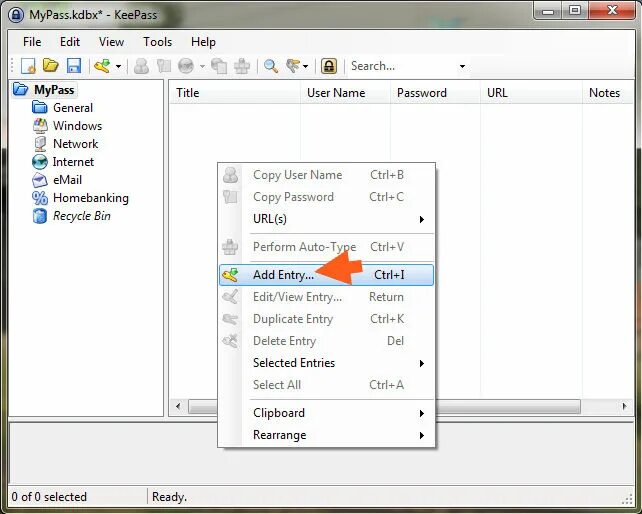Screen dimensions: 642x514
Task: Click Copy User Name context menu item
Action: point(326,175)
